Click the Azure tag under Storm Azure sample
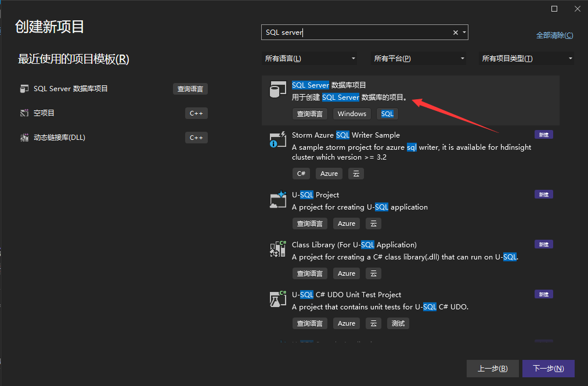 [329, 174]
